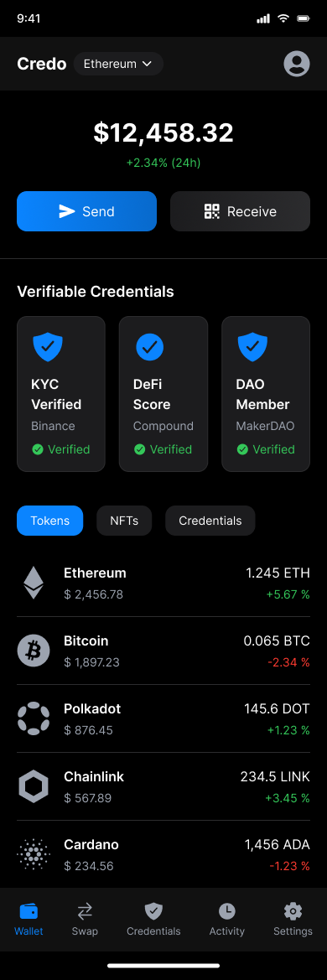Open the KYC Verified Binance credential card
Viewport: 327px width, 980px height.
coord(61,394)
